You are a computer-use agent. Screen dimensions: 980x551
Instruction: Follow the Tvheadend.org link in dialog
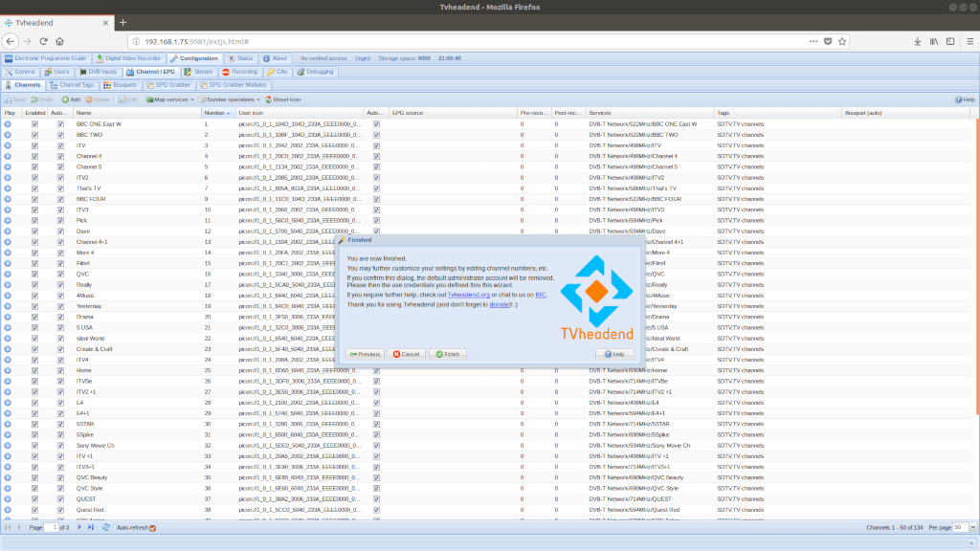(x=468, y=296)
